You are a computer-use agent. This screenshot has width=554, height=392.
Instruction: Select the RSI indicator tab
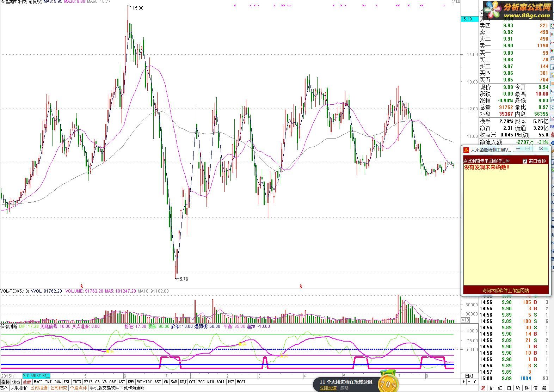tap(158, 382)
